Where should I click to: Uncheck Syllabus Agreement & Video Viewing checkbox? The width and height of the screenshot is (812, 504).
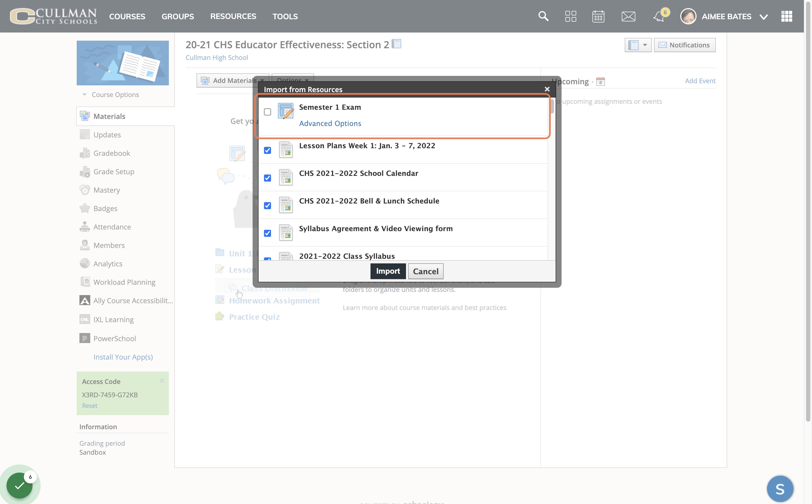tap(267, 233)
